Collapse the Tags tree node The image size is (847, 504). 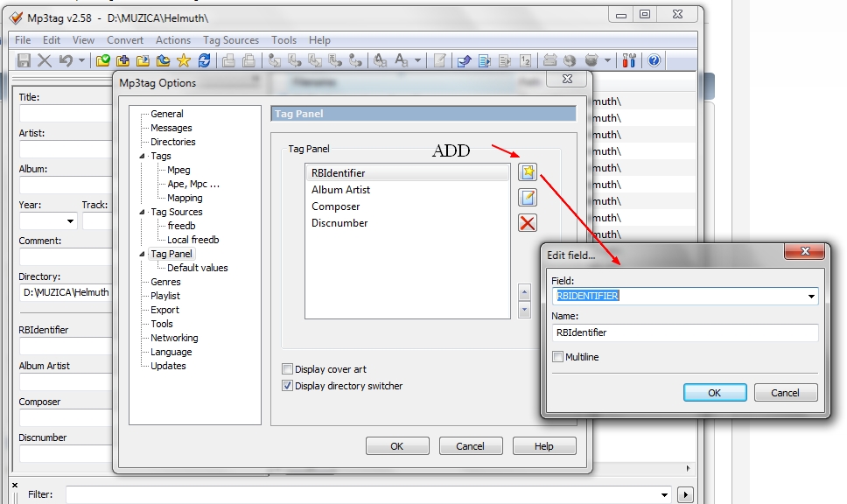pyautogui.click(x=142, y=156)
